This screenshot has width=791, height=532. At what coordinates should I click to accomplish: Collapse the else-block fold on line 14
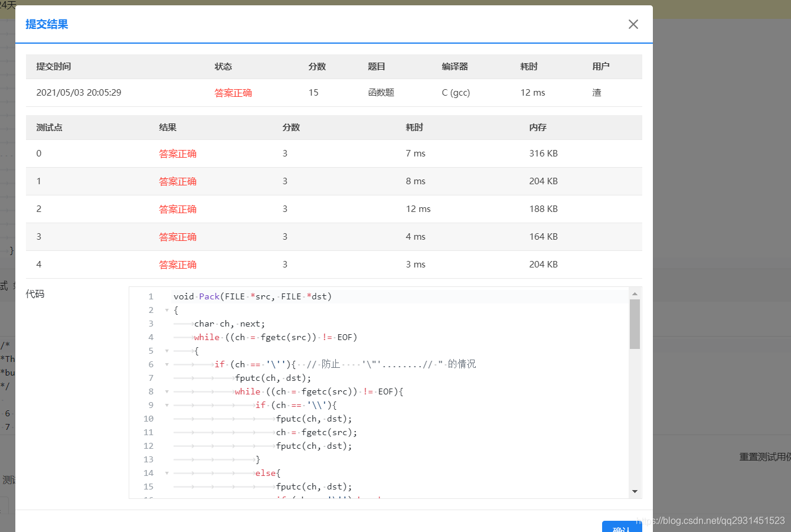[166, 473]
